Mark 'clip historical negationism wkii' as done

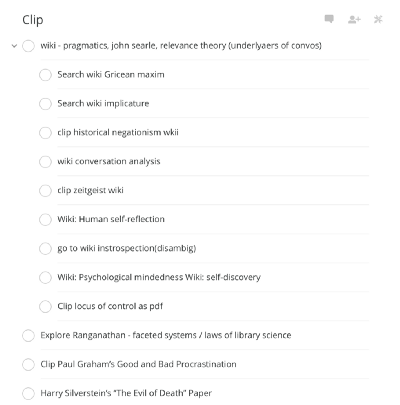tap(45, 133)
